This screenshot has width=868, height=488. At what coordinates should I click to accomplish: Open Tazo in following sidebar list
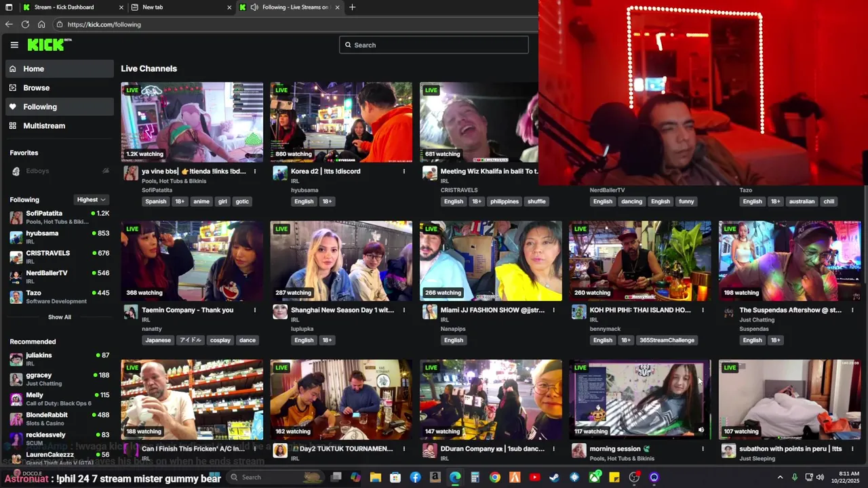click(60, 296)
